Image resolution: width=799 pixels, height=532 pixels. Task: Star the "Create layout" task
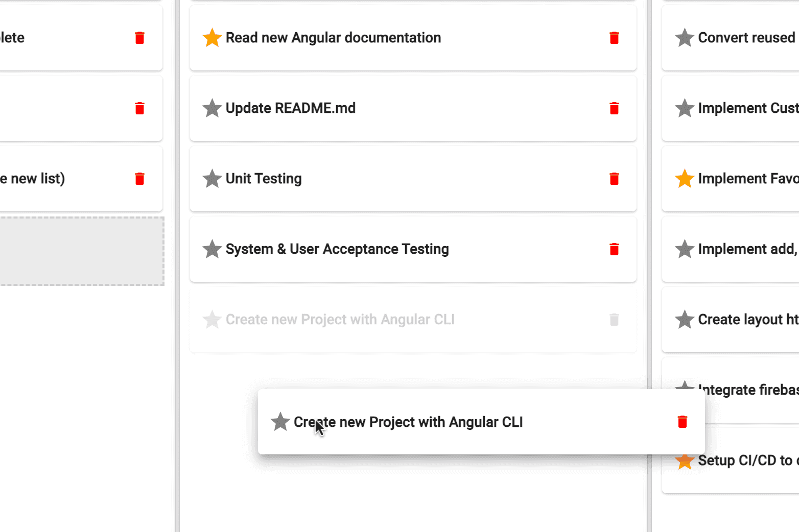685,320
